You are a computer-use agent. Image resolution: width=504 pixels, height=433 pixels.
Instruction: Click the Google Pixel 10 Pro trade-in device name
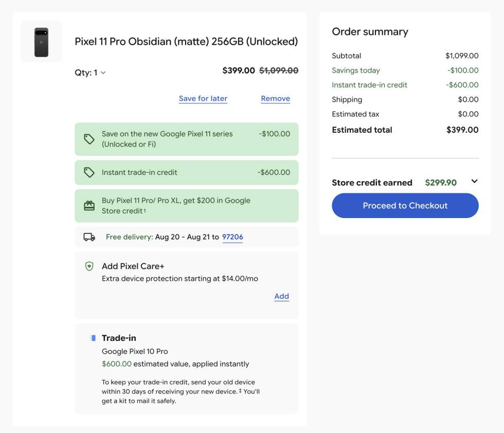pyautogui.click(x=135, y=351)
